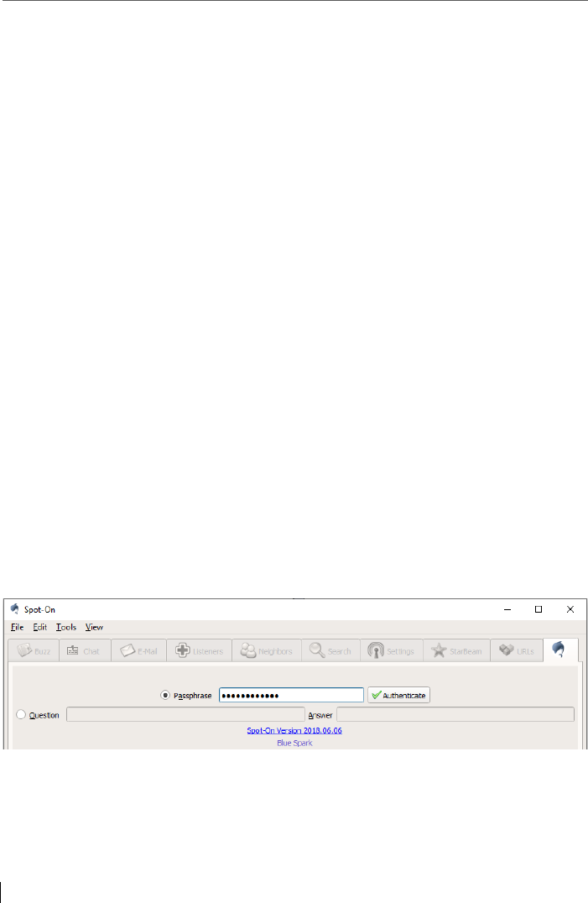
Task: Close the Spot-On window
Action: (x=570, y=609)
